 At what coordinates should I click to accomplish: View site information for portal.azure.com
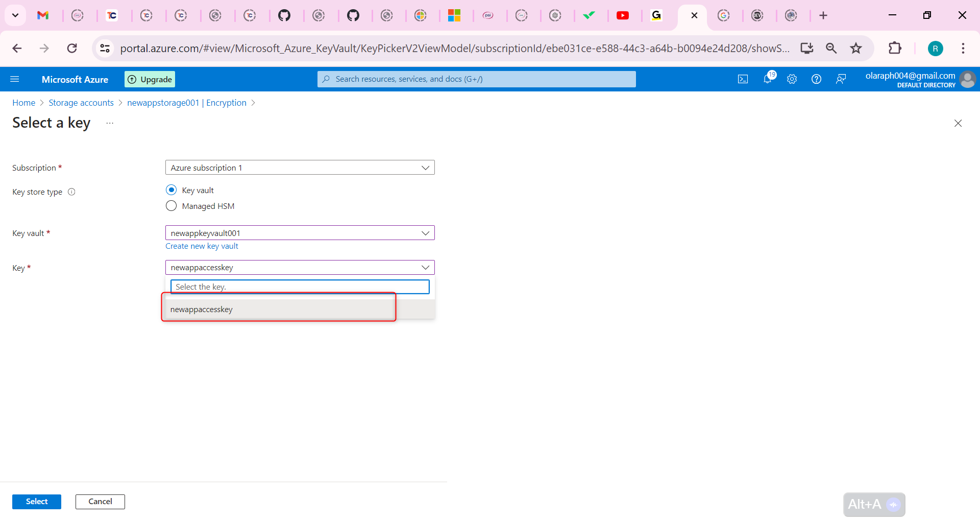pos(105,49)
